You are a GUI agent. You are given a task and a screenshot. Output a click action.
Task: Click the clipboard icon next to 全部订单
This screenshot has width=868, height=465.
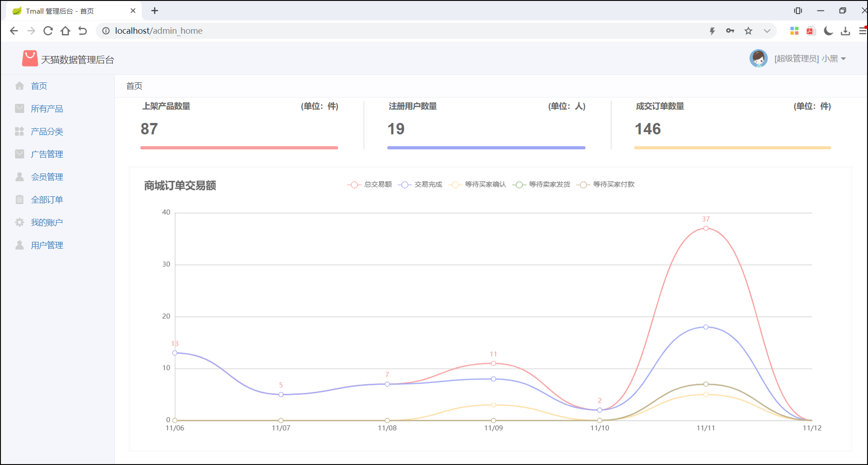coord(20,199)
